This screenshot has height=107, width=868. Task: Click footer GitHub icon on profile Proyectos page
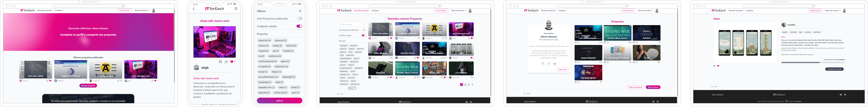point(657,101)
